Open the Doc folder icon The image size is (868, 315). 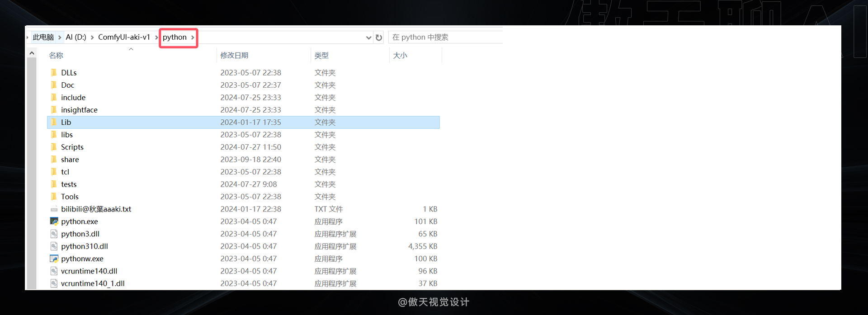54,85
